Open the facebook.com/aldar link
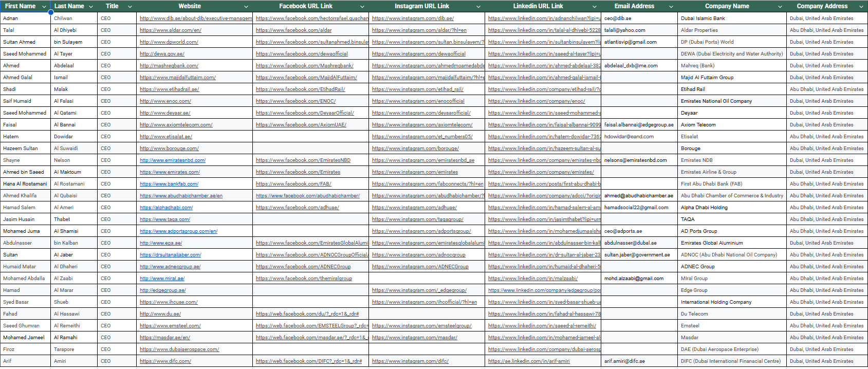The width and height of the screenshot is (868, 369). pyautogui.click(x=294, y=30)
